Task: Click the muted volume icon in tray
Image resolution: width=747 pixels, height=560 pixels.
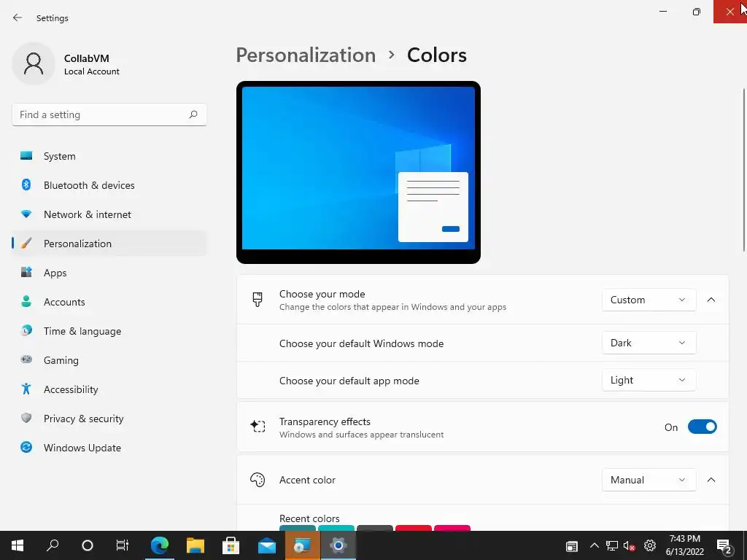Action: 630,545
